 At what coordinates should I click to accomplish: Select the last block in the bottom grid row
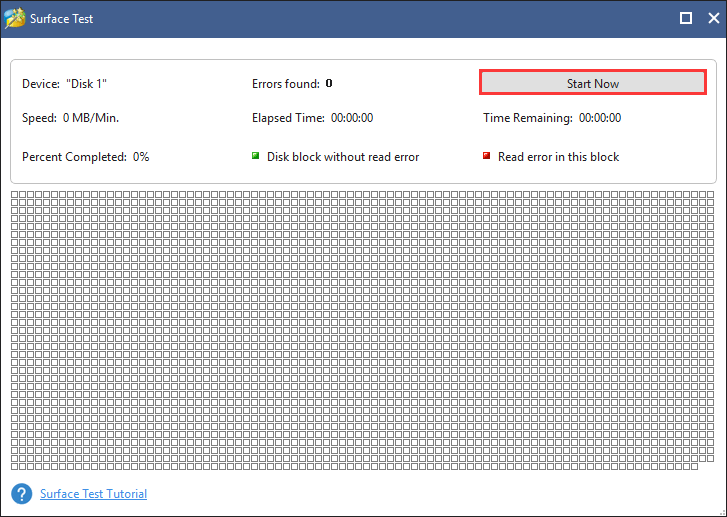coord(694,466)
